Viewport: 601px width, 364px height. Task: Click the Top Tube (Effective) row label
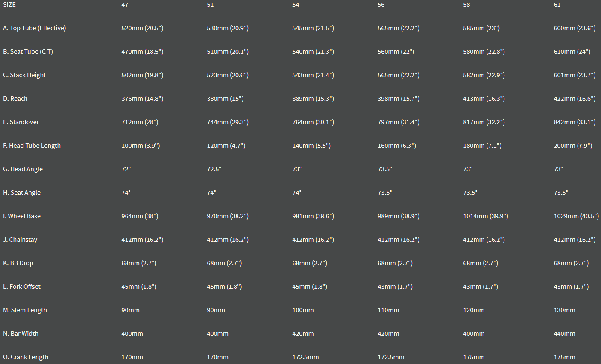click(x=35, y=28)
